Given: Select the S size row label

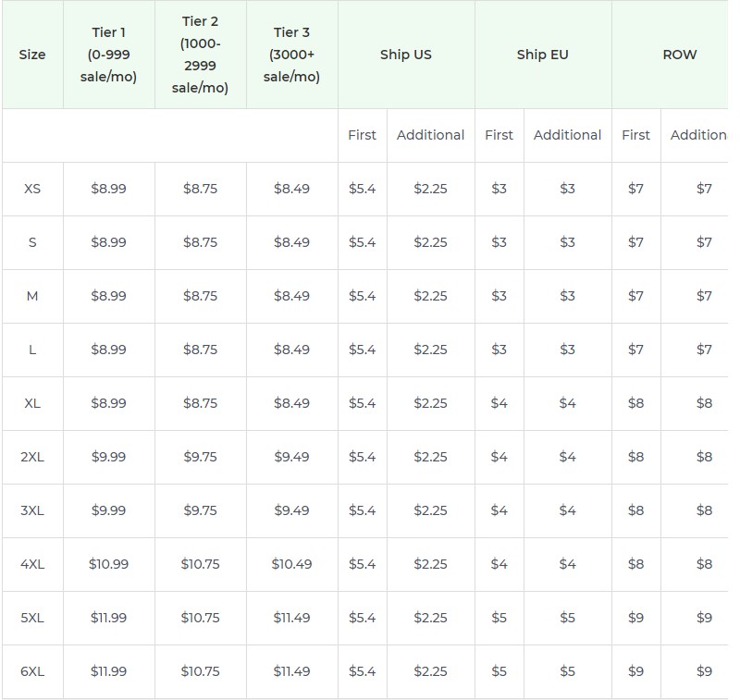Looking at the screenshot, I should pos(32,243).
